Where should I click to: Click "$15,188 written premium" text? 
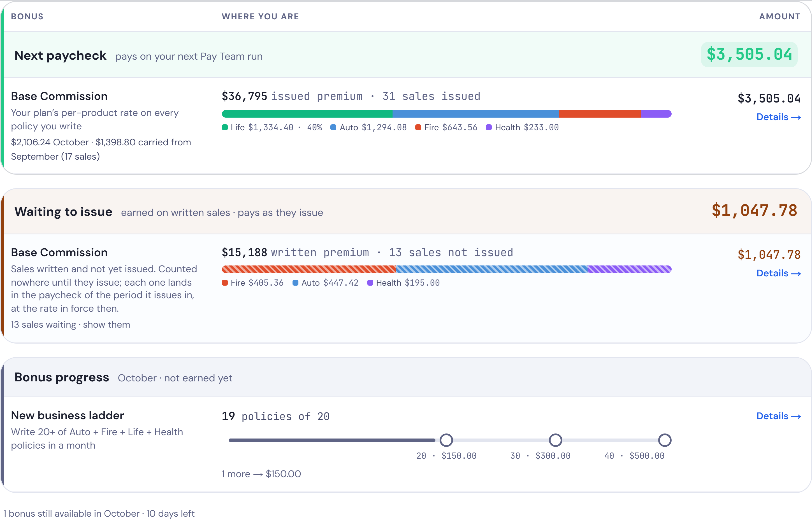pyautogui.click(x=295, y=253)
